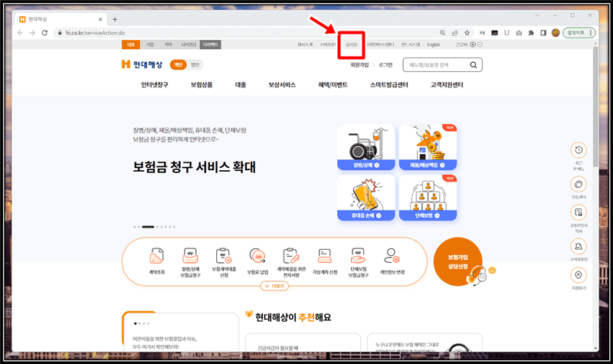Click the 보험가입 상담신청 orange circle button
The width and height of the screenshot is (613, 364).
(x=457, y=261)
